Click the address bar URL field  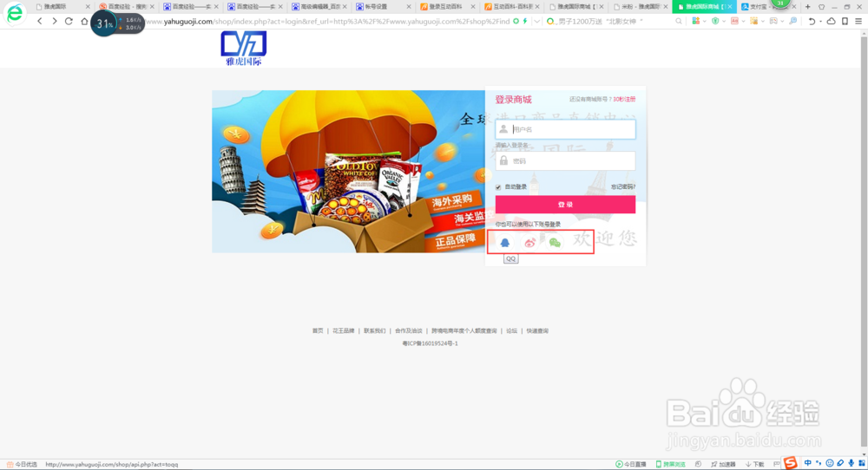326,22
